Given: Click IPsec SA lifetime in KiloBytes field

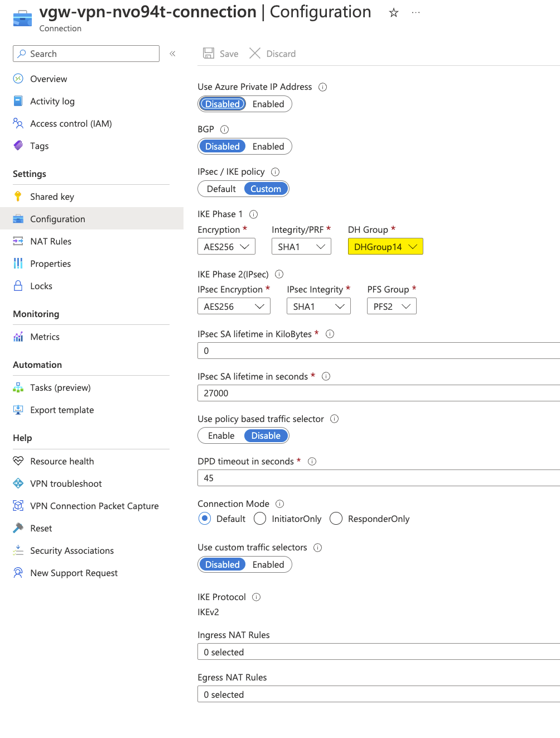Looking at the screenshot, I should click(379, 351).
